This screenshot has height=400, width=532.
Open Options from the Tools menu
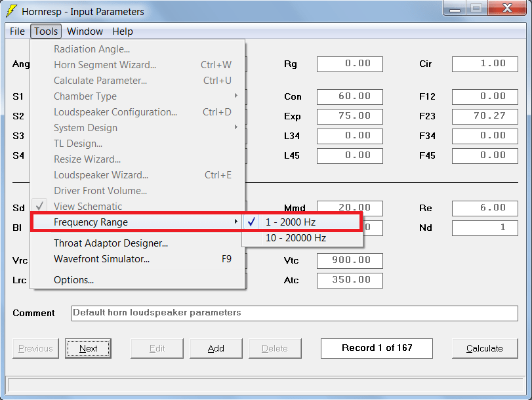tap(137, 280)
